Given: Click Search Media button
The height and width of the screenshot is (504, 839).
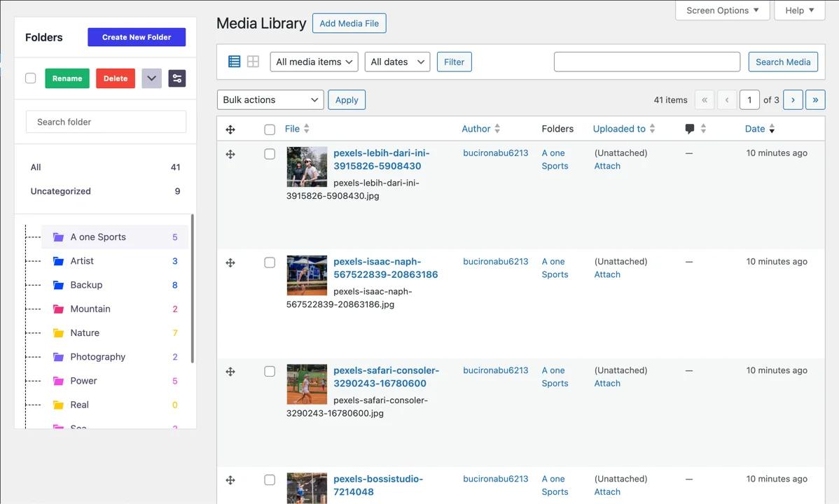Looking at the screenshot, I should coord(783,62).
